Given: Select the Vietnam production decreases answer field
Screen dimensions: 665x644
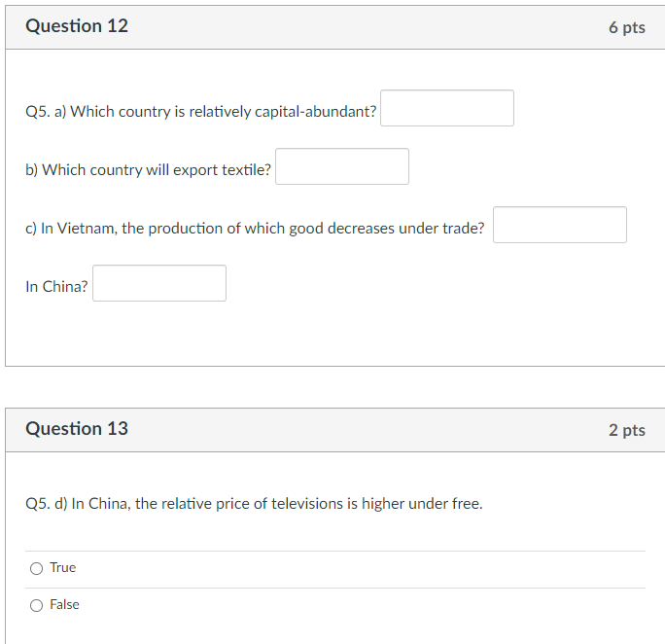Looking at the screenshot, I should pos(560,225).
